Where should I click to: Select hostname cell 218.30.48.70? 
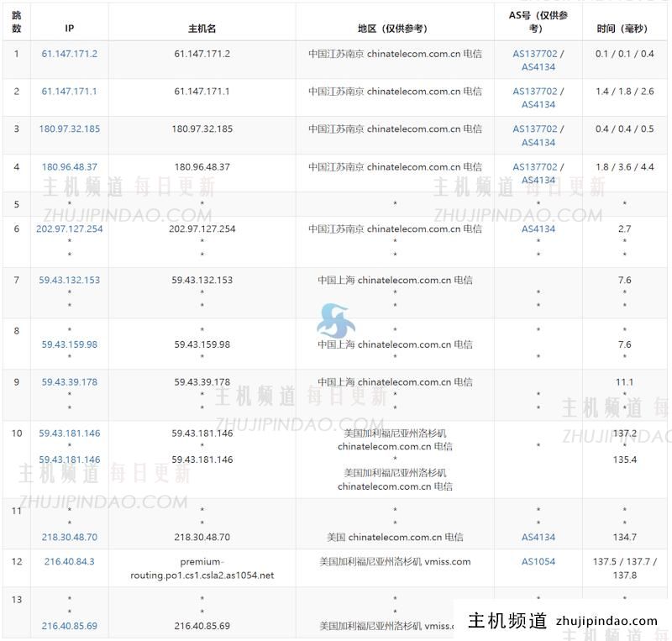[202, 537]
